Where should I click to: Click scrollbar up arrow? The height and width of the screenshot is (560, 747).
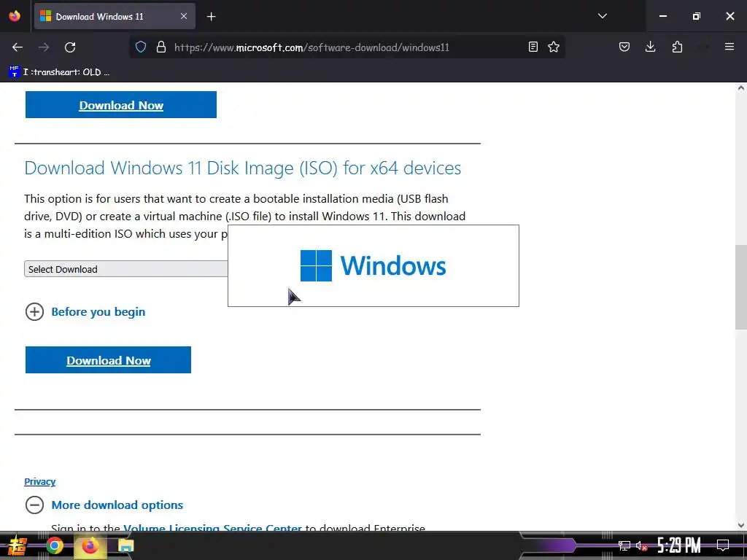(741, 87)
